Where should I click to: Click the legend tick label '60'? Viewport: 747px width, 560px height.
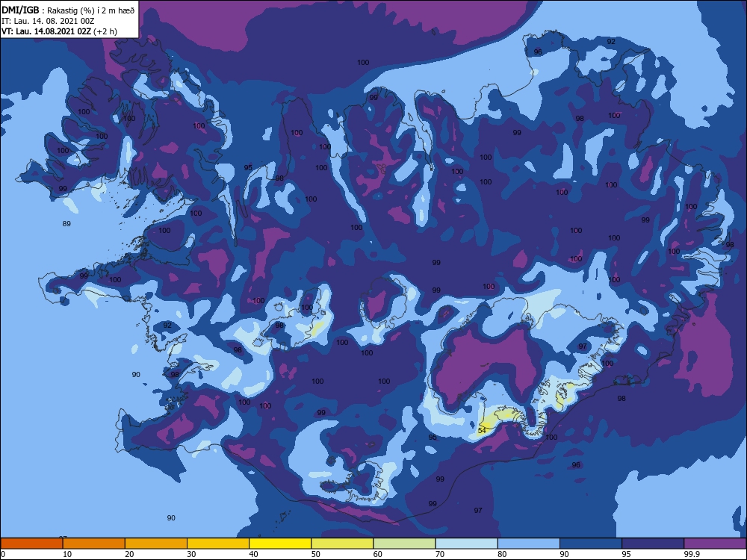click(x=378, y=554)
